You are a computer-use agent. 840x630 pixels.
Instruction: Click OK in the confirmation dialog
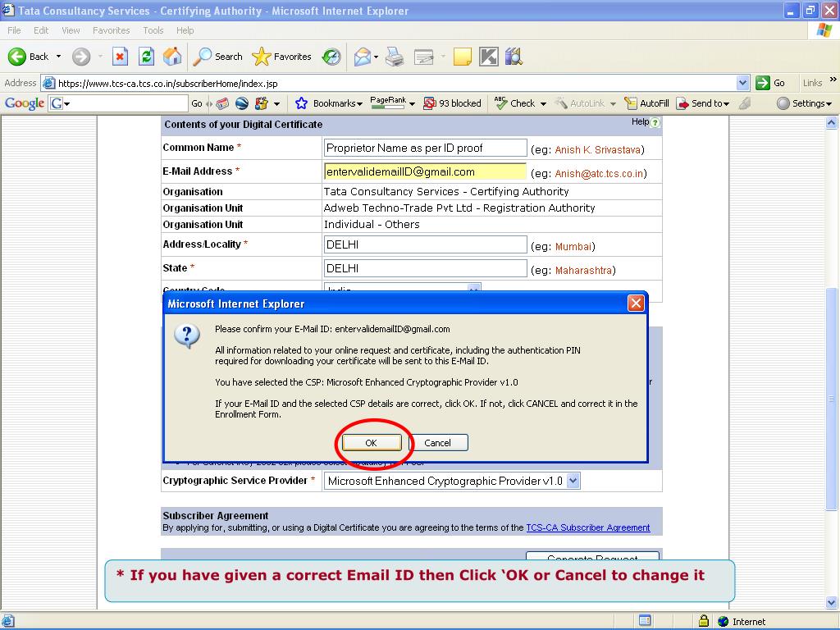tap(372, 443)
